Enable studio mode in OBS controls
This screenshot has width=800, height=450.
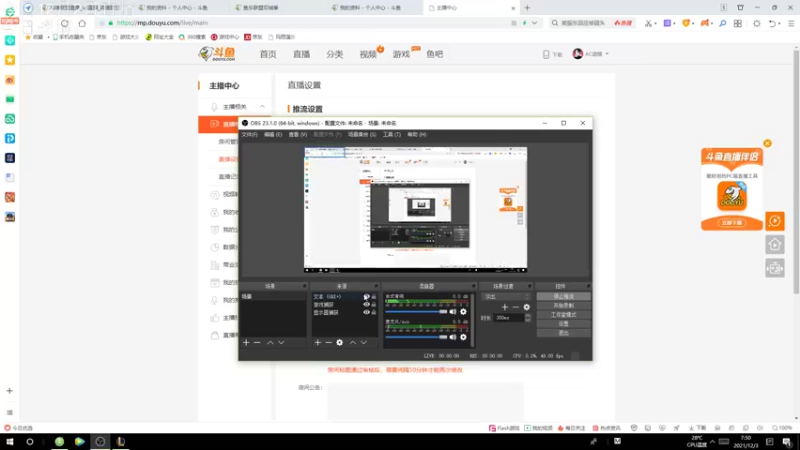(x=563, y=315)
